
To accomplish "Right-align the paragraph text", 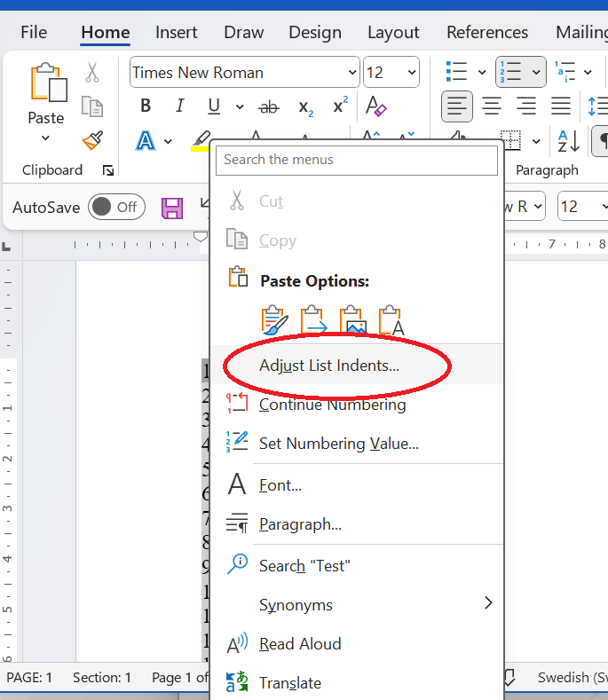I will click(526, 106).
